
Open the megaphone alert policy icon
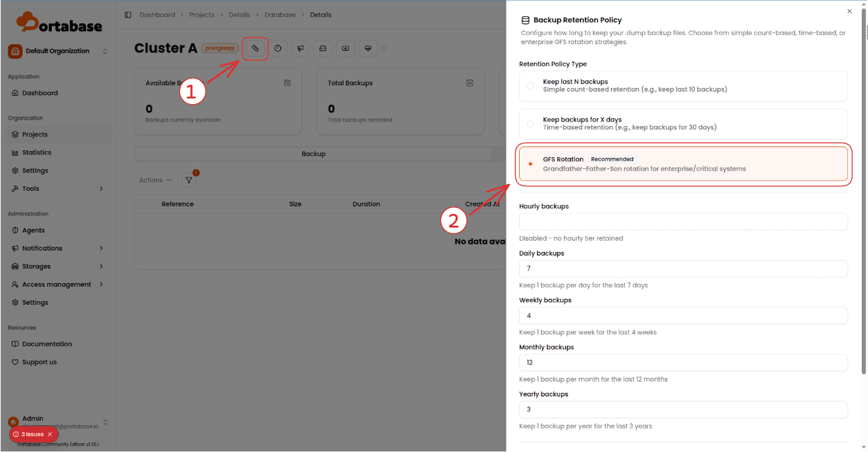click(x=300, y=48)
